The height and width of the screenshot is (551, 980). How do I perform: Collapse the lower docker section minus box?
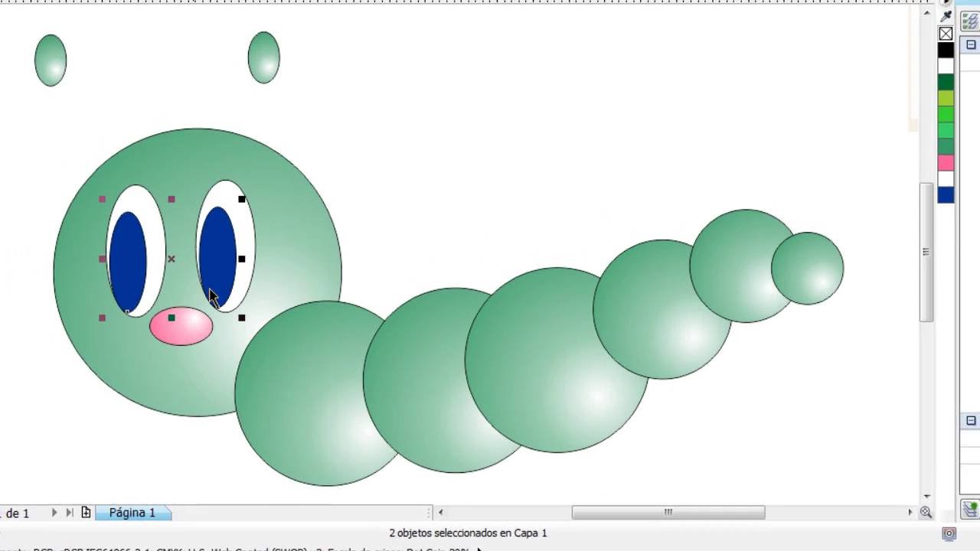point(971,421)
